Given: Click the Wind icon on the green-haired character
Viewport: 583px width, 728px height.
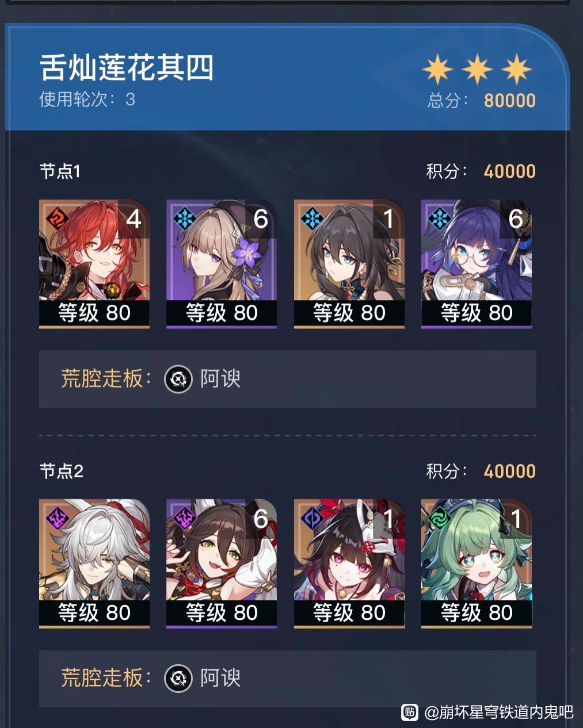Looking at the screenshot, I should (439, 518).
